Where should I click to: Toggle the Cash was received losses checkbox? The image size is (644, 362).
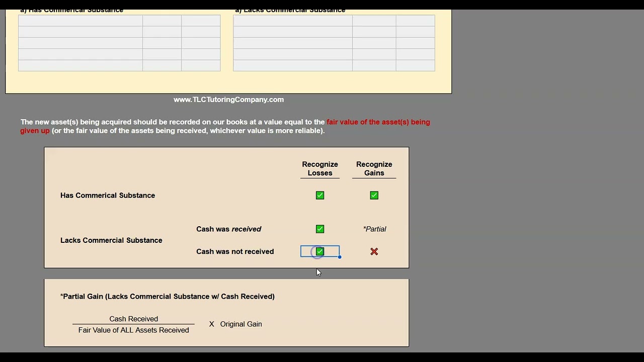coord(320,229)
